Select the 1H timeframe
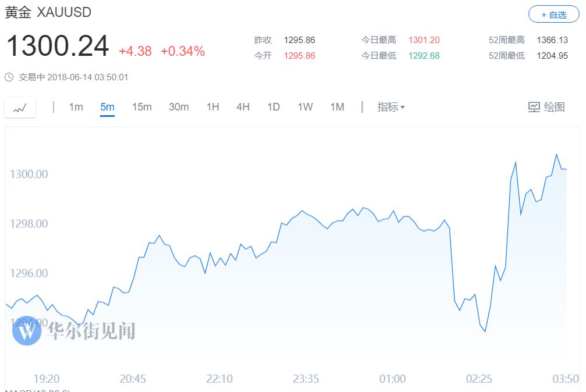This screenshot has height=392, width=586. pyautogui.click(x=212, y=107)
